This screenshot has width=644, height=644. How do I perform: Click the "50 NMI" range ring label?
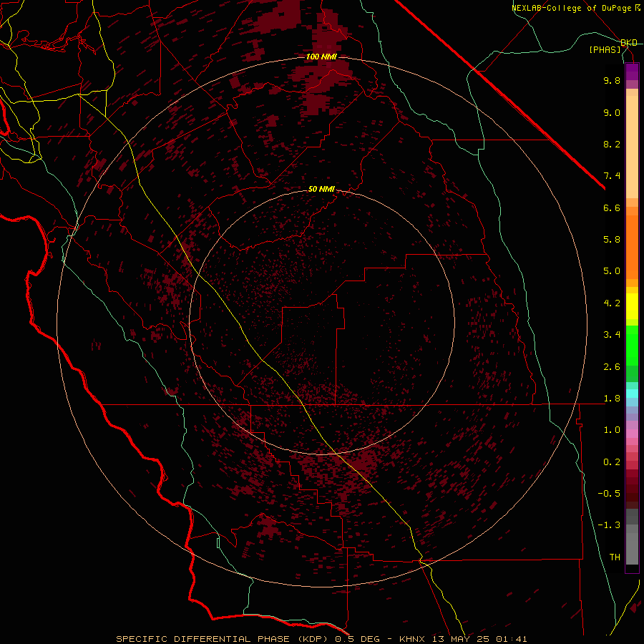pyautogui.click(x=321, y=189)
